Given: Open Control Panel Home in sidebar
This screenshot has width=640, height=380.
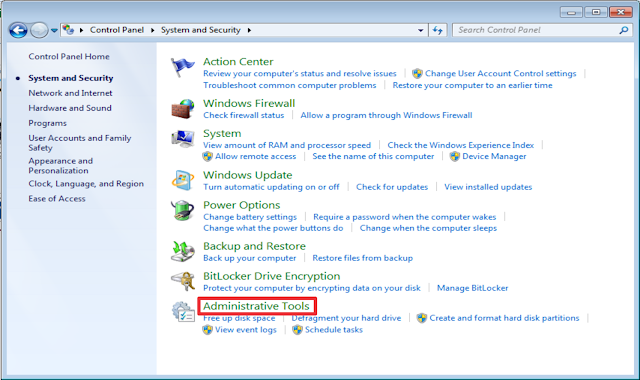Looking at the screenshot, I should [x=69, y=56].
